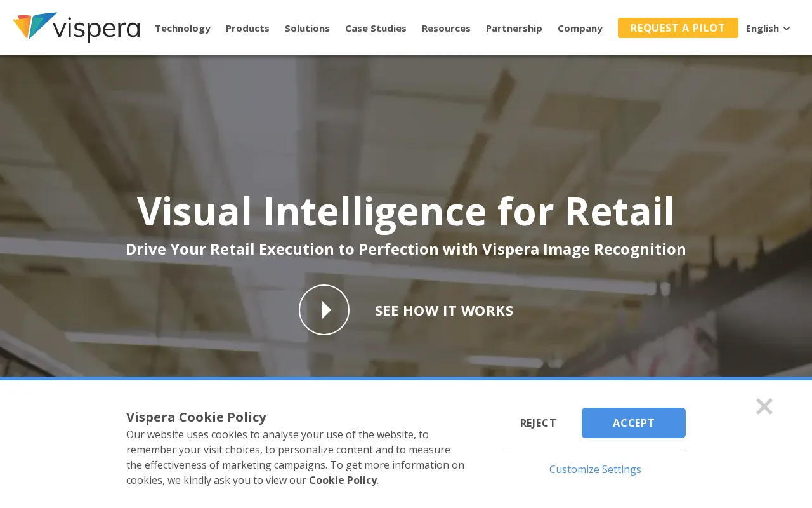Click the Request a Pilot button
This screenshot has width=812, height=508.
(x=678, y=28)
